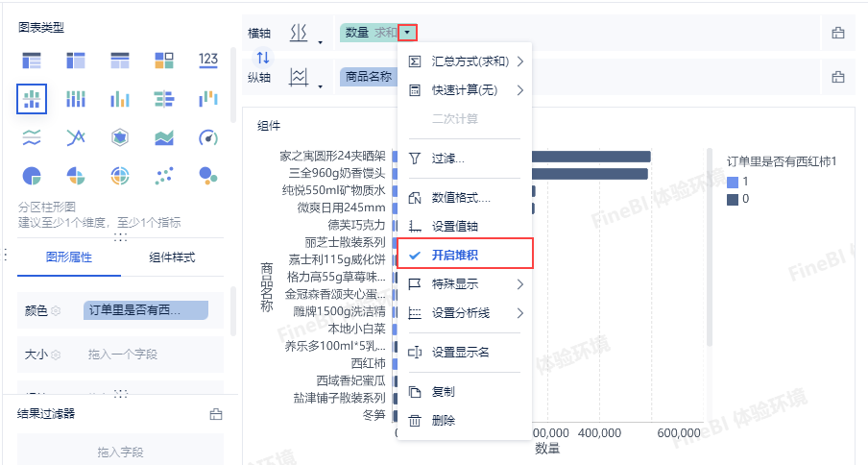
Task: Click the light blue legend swatch for 1
Action: pyautogui.click(x=733, y=182)
